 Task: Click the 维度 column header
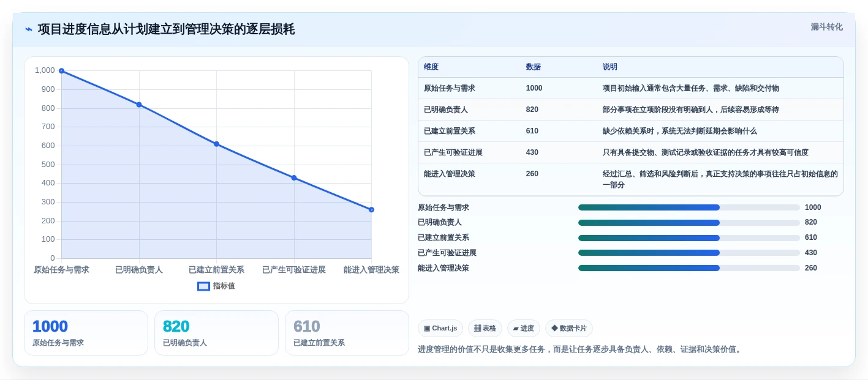(431, 67)
